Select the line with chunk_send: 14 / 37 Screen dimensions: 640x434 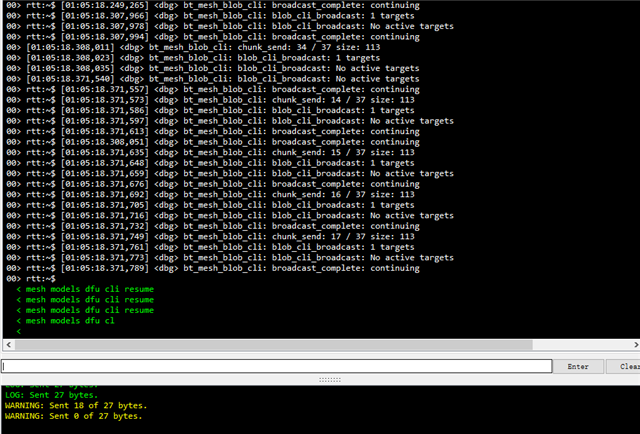(210, 100)
